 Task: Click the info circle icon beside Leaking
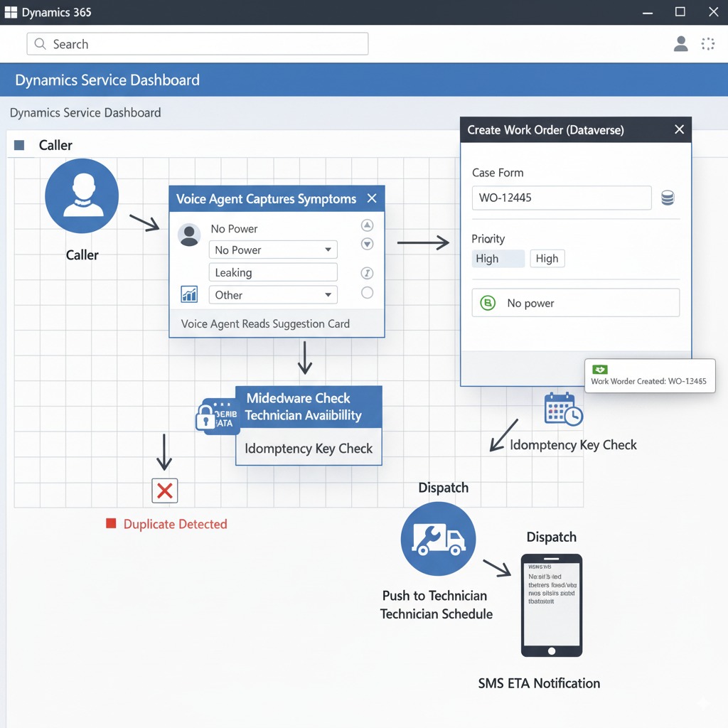point(367,273)
